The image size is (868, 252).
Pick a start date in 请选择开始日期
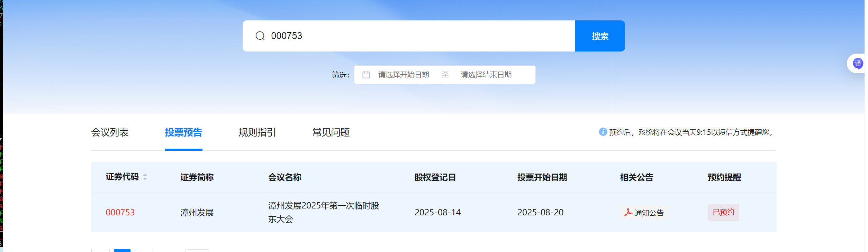pos(404,75)
